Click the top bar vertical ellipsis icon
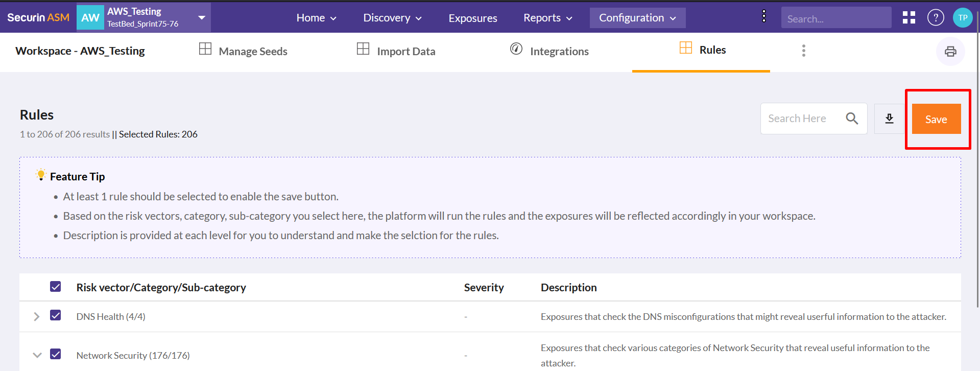Image resolution: width=980 pixels, height=371 pixels. pyautogui.click(x=764, y=16)
